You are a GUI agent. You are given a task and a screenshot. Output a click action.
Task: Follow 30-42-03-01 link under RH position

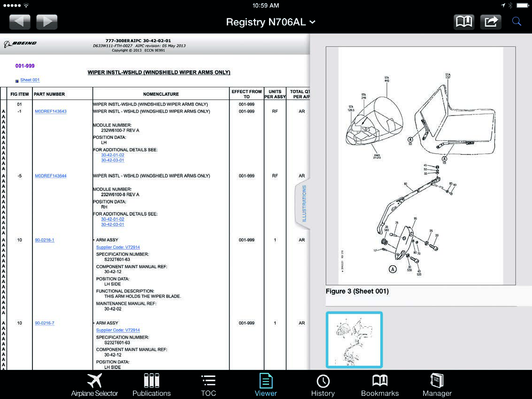113,224
